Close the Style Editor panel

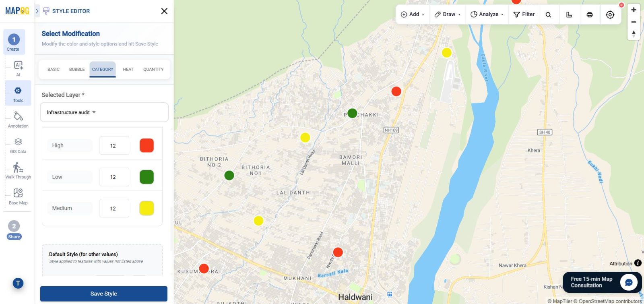164,11
